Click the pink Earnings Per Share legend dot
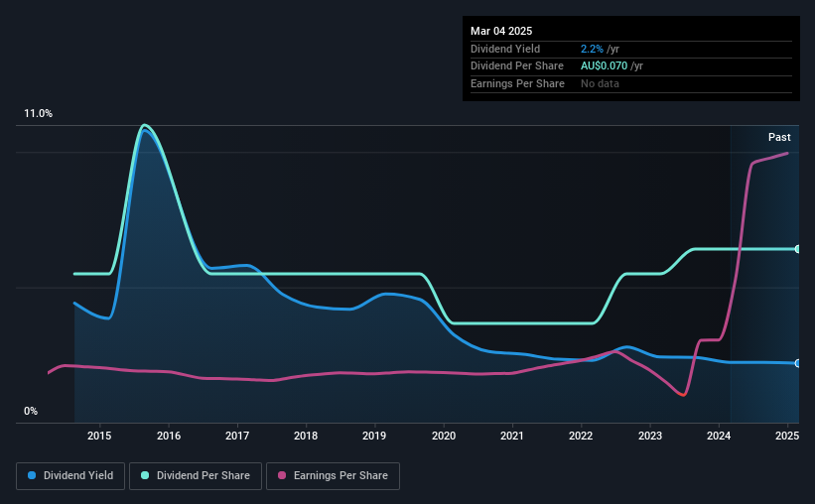The image size is (815, 504). 282,475
